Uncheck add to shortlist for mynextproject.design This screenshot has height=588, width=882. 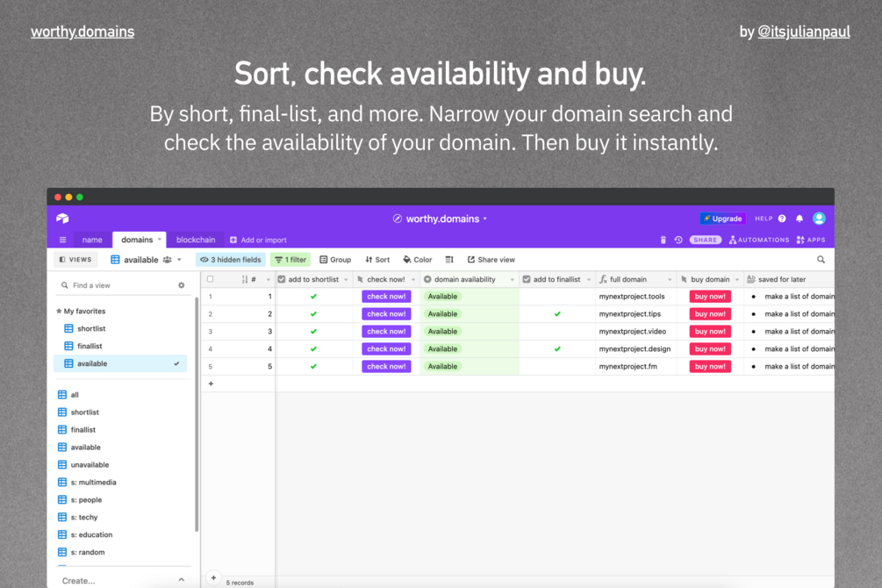point(313,349)
